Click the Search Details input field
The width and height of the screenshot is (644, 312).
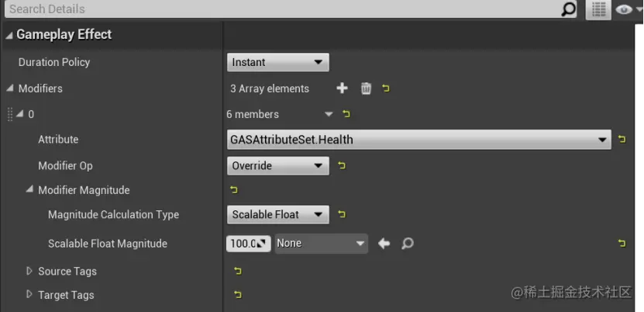click(x=279, y=9)
